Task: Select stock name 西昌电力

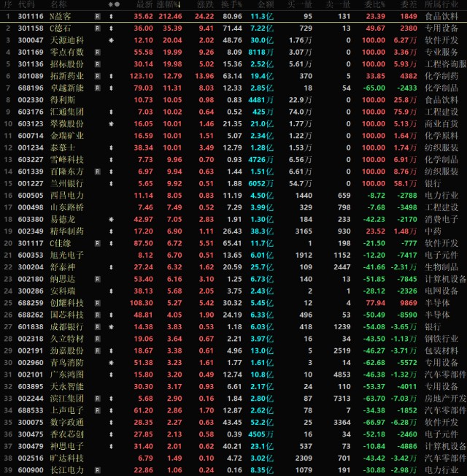Action: coord(67,196)
